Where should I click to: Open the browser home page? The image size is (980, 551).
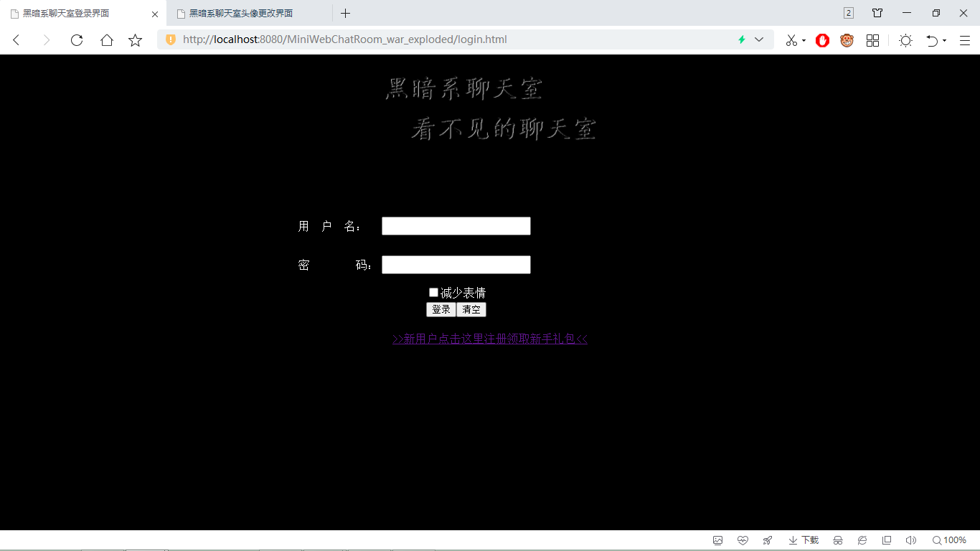[106, 40]
